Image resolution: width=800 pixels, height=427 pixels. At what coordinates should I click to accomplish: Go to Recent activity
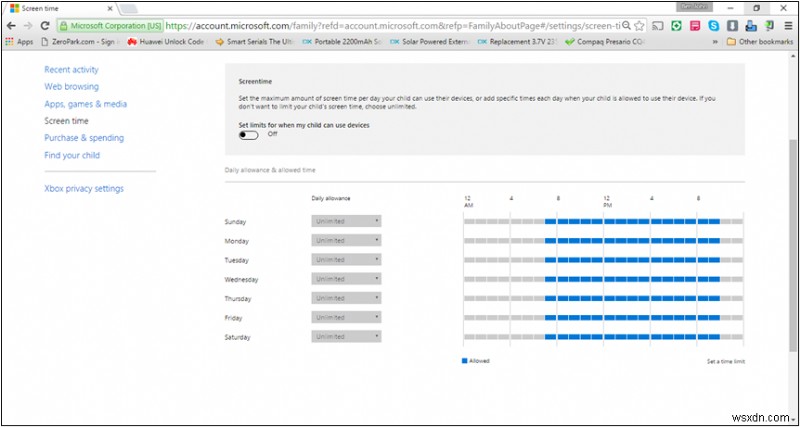(x=71, y=70)
